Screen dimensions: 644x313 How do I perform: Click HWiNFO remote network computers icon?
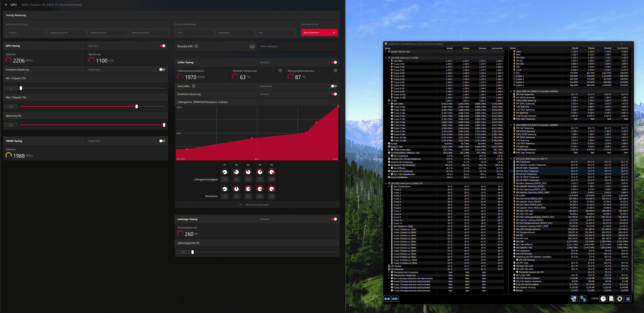click(x=583, y=299)
